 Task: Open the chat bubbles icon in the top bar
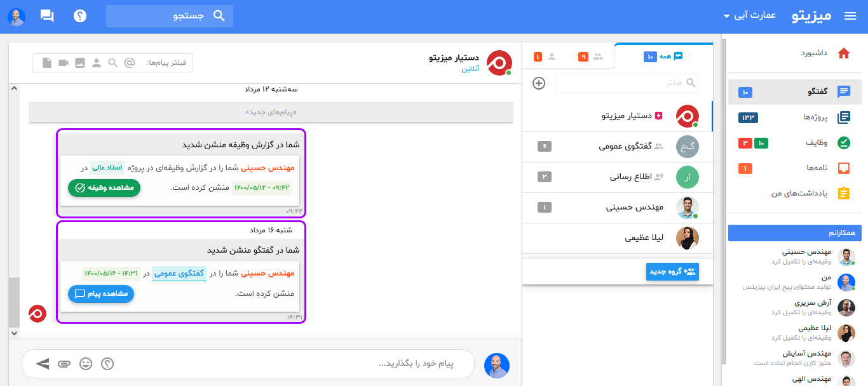(x=47, y=16)
